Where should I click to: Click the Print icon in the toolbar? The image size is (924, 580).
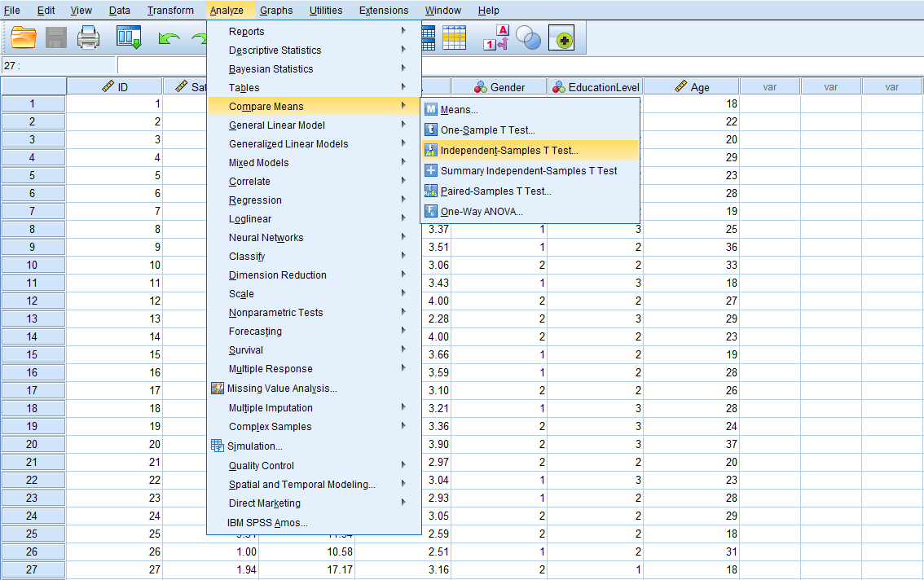[x=88, y=37]
